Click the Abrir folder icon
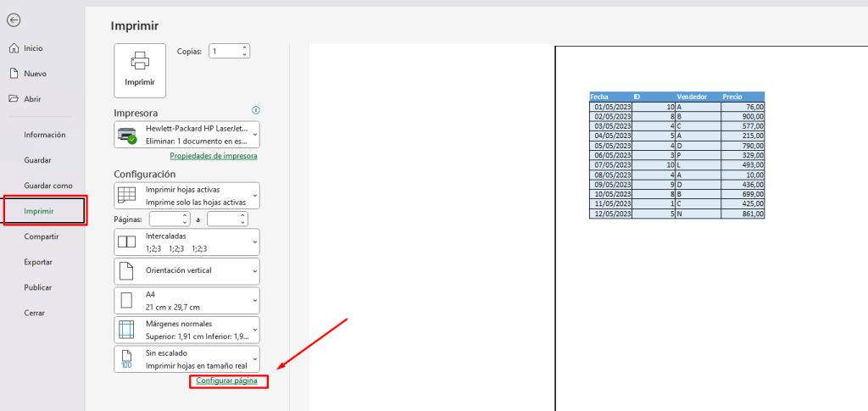Image resolution: width=868 pixels, height=411 pixels. [14, 99]
